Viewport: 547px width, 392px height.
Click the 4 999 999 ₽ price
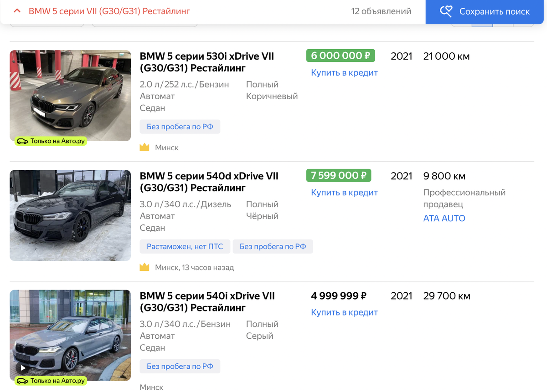pyautogui.click(x=339, y=296)
